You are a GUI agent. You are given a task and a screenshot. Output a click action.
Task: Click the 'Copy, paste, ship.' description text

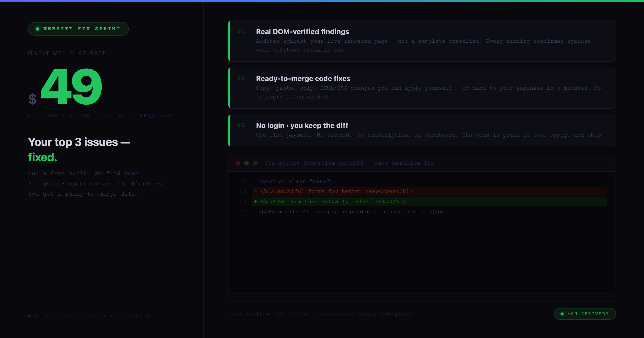pyautogui.click(x=428, y=93)
